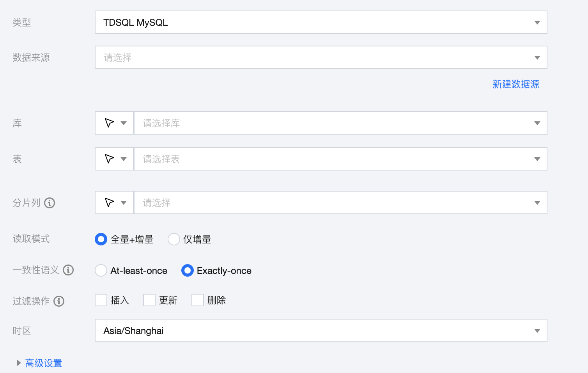Click the pointer mode icon in 库 row
This screenshot has width=588, height=373.
click(x=110, y=123)
